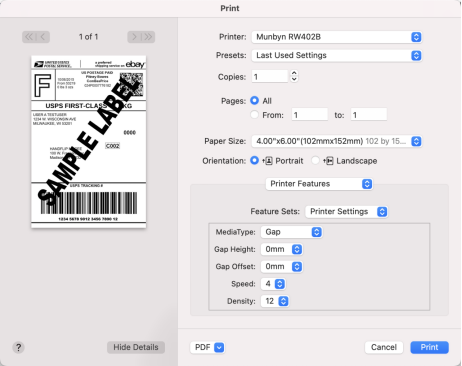Click the Copies input field

pyautogui.click(x=269, y=77)
